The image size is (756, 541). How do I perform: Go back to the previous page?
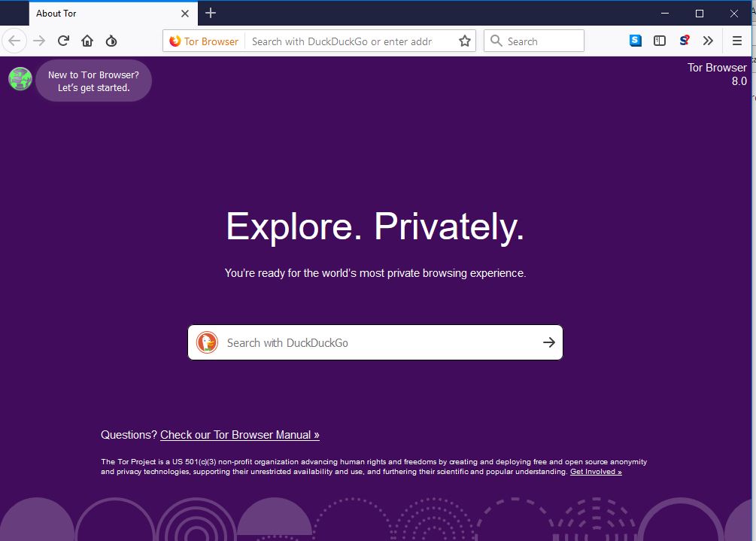[14, 41]
